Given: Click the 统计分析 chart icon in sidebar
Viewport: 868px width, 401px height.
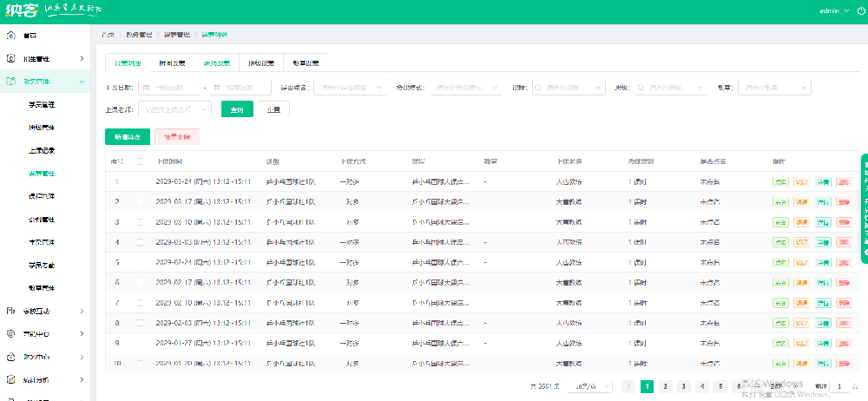Looking at the screenshot, I should click(x=10, y=380).
